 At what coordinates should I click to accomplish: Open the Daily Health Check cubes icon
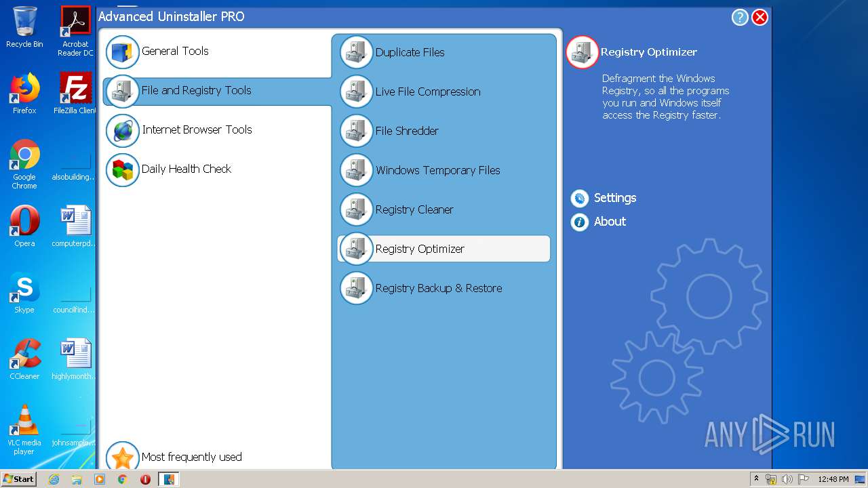pyautogui.click(x=123, y=170)
